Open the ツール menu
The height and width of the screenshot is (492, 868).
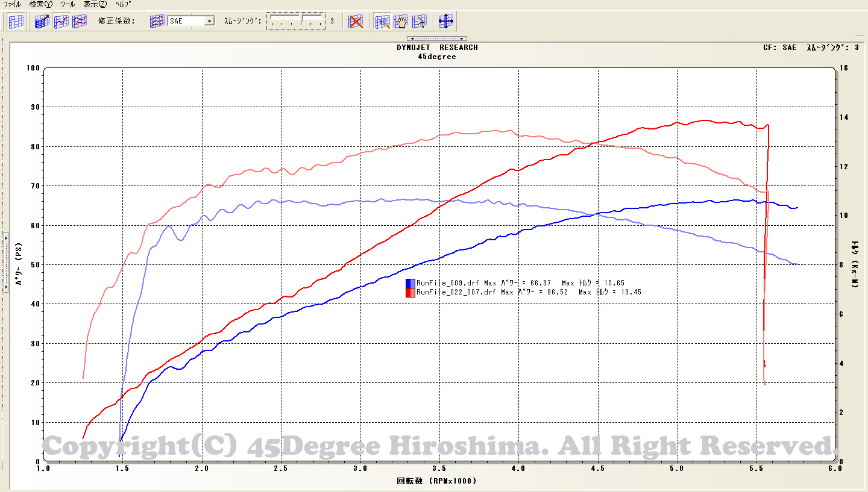68,4
